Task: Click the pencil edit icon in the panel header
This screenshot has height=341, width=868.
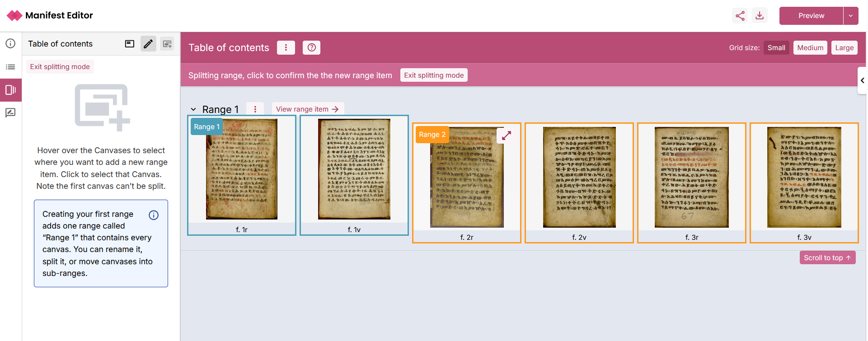Action: click(x=148, y=44)
